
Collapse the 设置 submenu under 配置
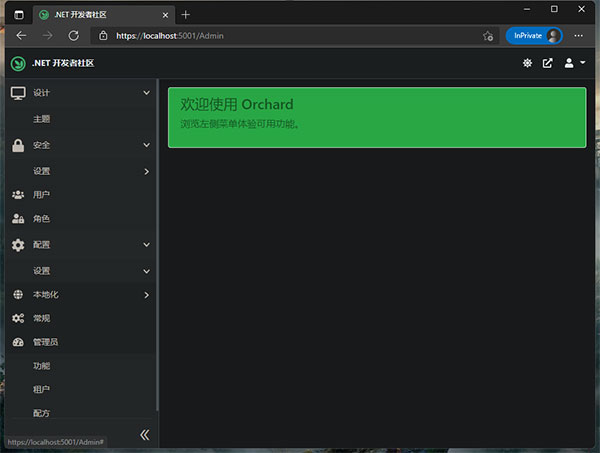pyautogui.click(x=146, y=272)
